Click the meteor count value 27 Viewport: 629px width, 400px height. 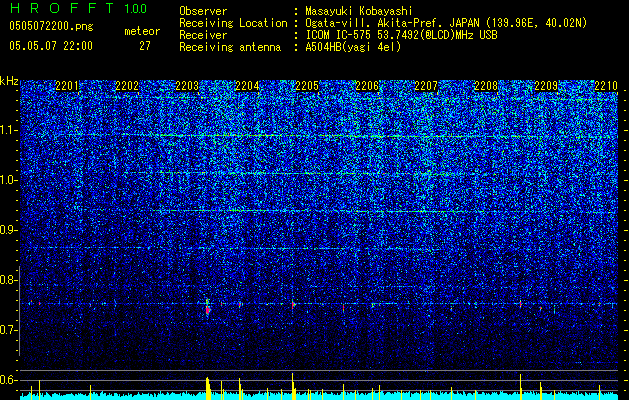145,46
